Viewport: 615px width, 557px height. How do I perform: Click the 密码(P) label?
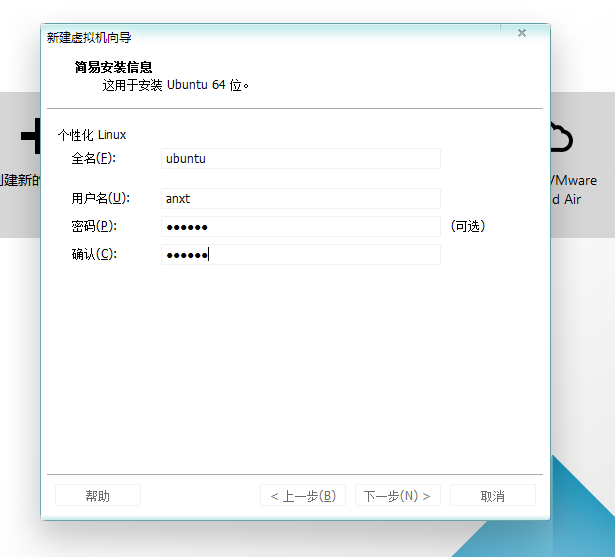pos(94,226)
